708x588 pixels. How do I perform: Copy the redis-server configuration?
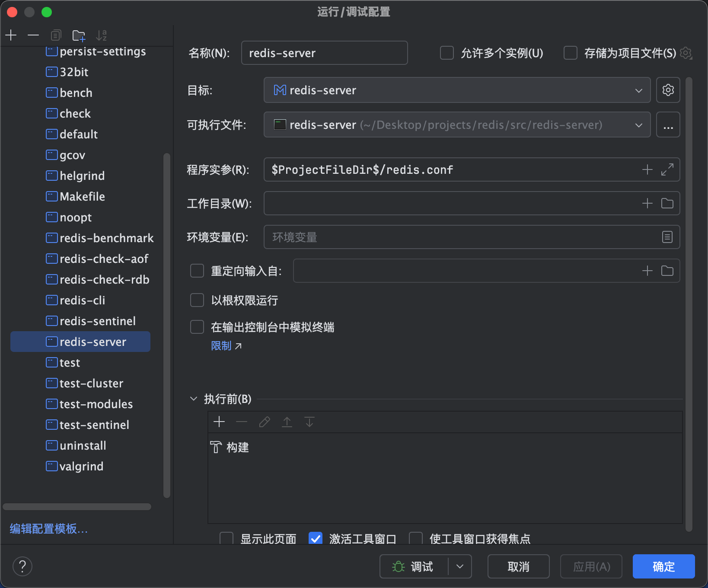point(56,35)
